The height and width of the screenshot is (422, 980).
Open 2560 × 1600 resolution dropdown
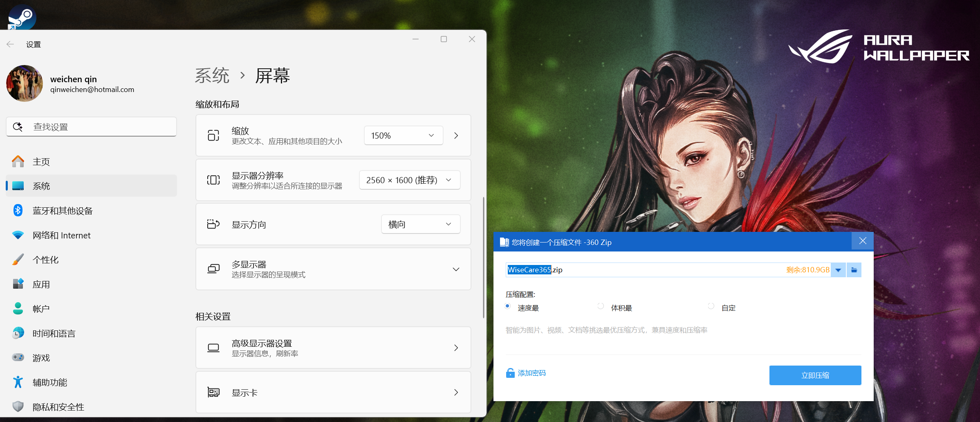pos(410,180)
